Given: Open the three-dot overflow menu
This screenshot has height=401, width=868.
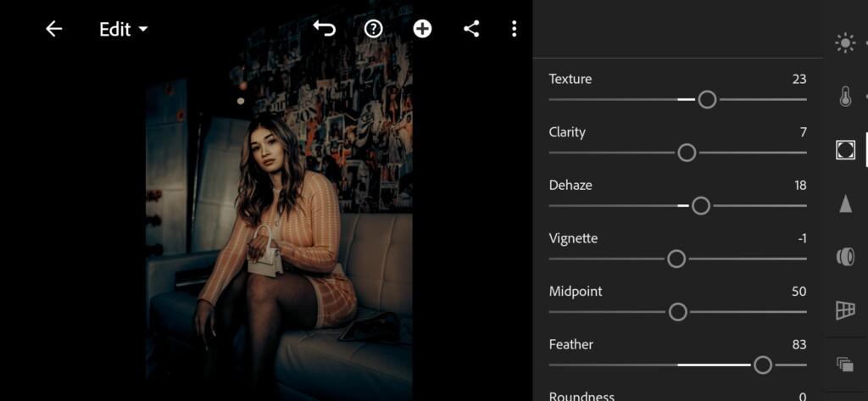Looking at the screenshot, I should tap(515, 29).
